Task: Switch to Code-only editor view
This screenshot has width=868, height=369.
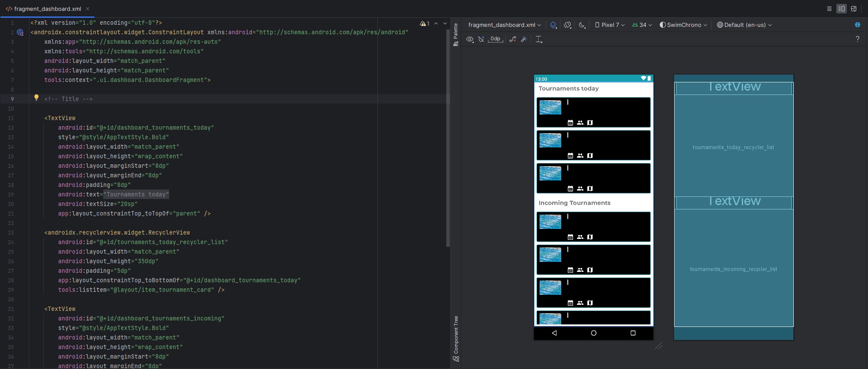Action: point(829,9)
